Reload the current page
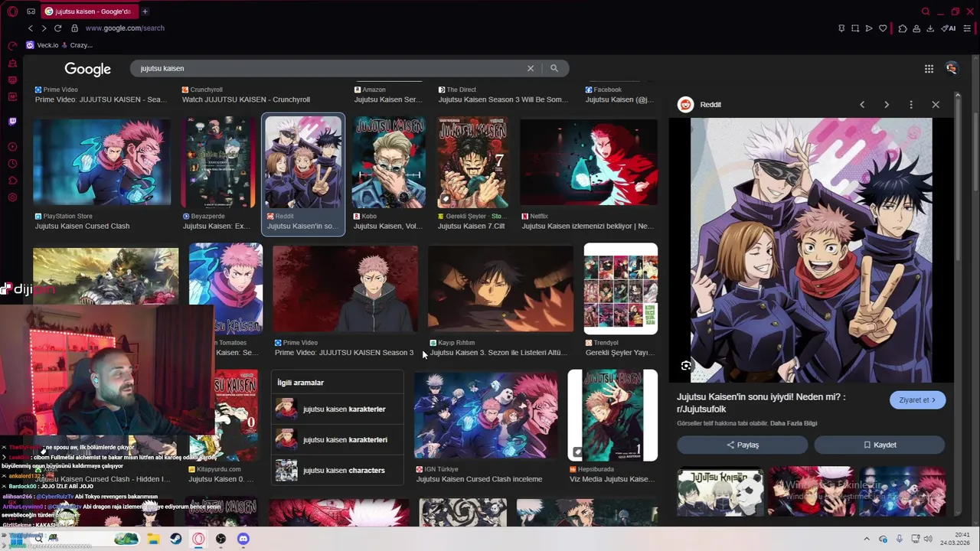The width and height of the screenshot is (980, 551). click(57, 28)
